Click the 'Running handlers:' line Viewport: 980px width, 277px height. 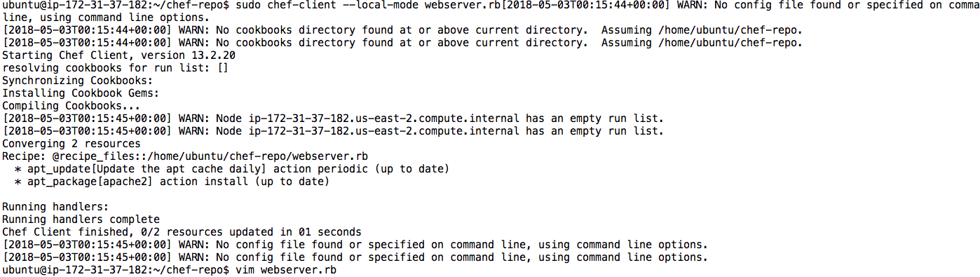56,207
